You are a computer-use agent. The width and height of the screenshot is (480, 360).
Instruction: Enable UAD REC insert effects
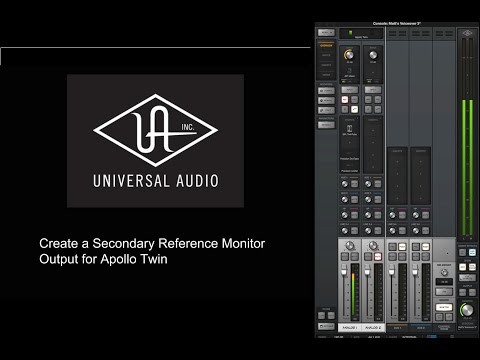point(462,252)
